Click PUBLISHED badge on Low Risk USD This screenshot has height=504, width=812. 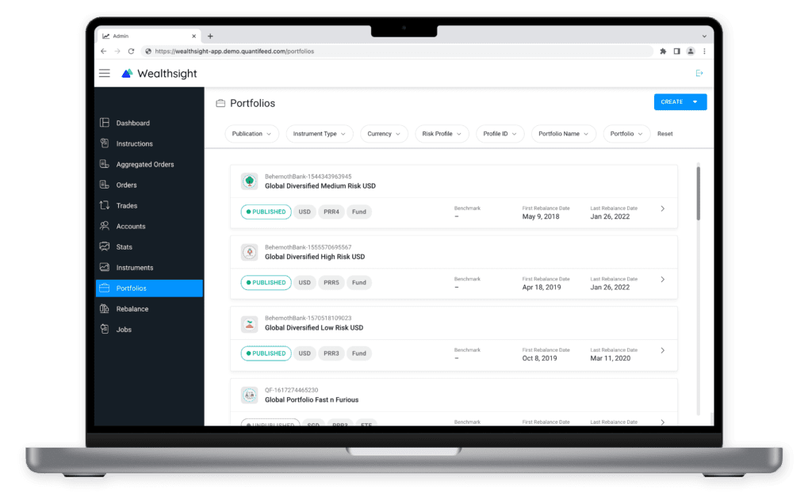point(266,353)
